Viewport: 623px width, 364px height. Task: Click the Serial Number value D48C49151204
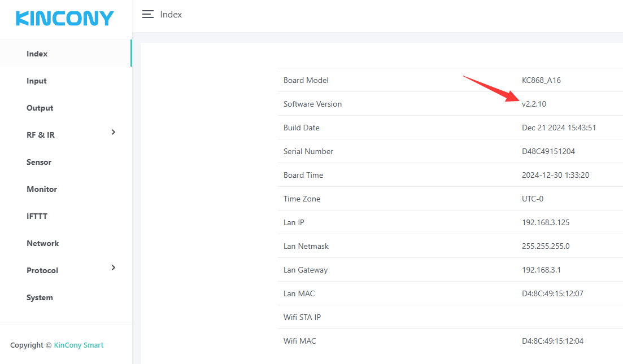(548, 151)
